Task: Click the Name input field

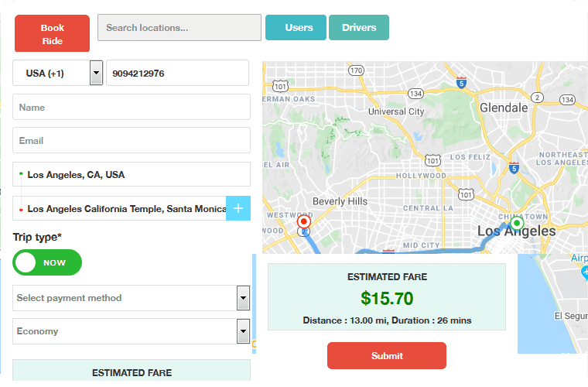Action: pyautogui.click(x=132, y=108)
